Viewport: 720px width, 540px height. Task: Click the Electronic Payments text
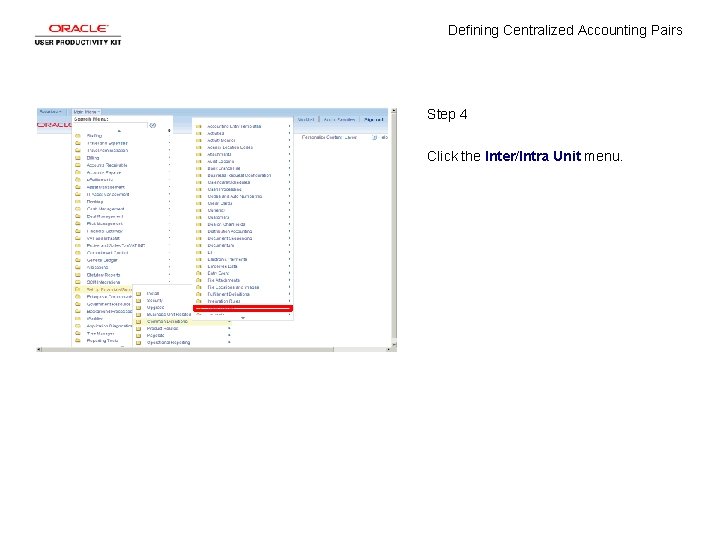(227, 259)
